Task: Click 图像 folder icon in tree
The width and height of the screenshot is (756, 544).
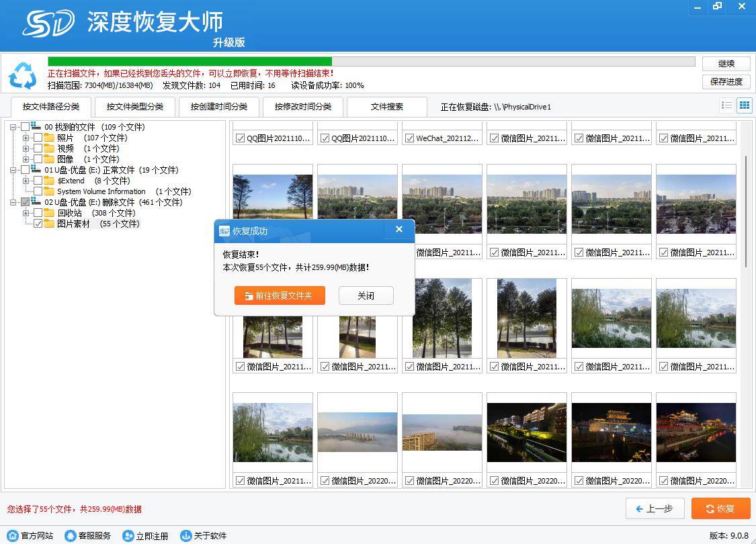Action: point(49,159)
